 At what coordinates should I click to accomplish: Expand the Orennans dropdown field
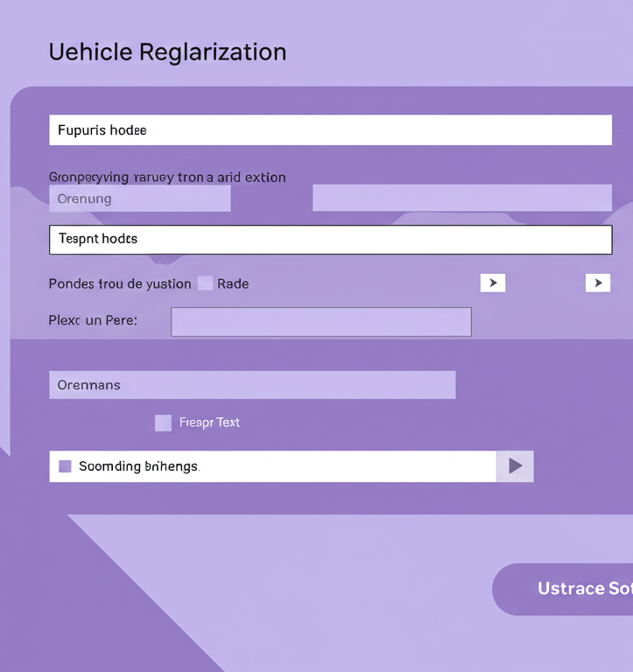[252, 385]
